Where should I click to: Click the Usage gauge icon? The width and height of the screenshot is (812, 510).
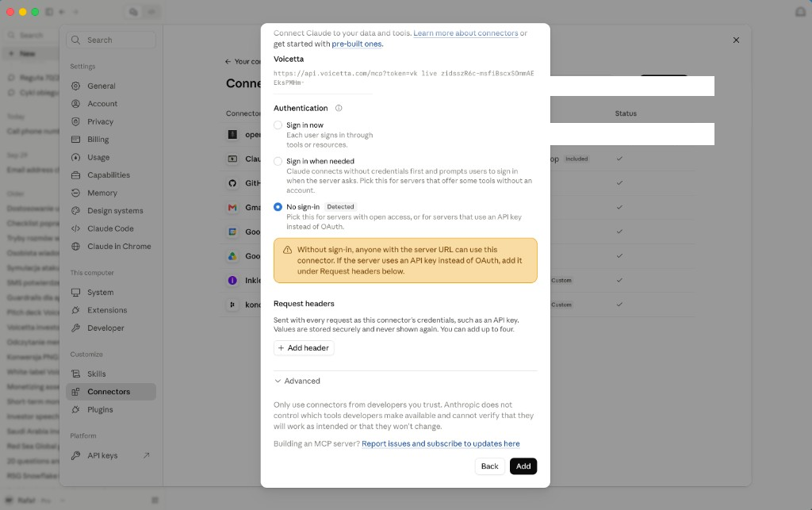[75, 157]
